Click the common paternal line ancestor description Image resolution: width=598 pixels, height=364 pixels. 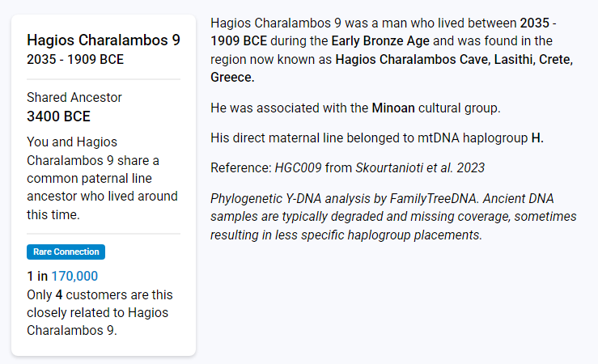[102, 179]
